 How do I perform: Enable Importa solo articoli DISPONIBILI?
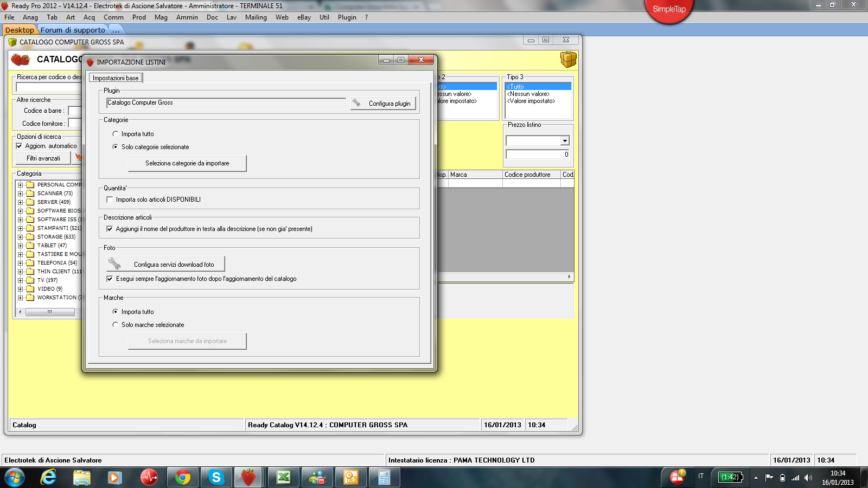pyautogui.click(x=110, y=200)
